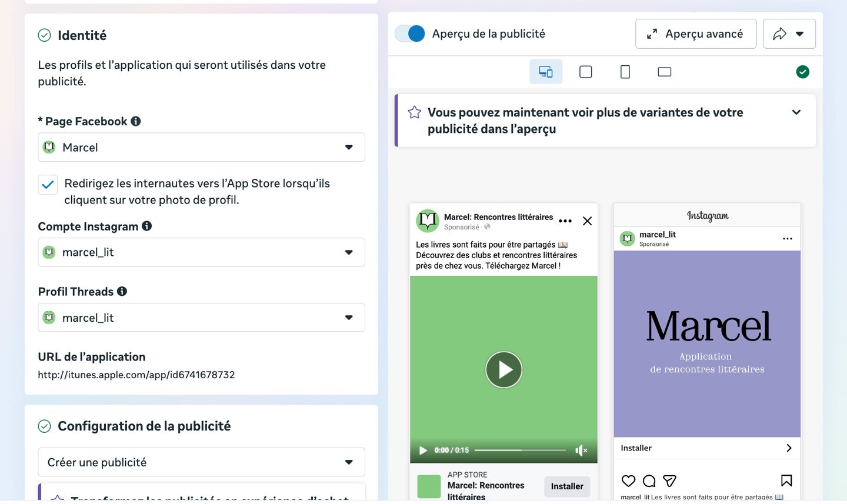Click the Installer button in the Facebook preview
The width and height of the screenshot is (847, 504).
567,486
